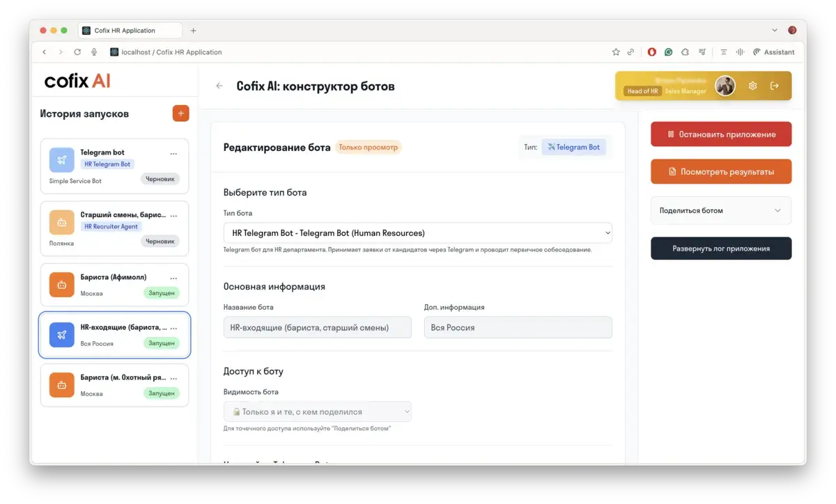Screen dimensions: 836x504
Task: Click the Telegram Bot type badge
Action: (574, 147)
